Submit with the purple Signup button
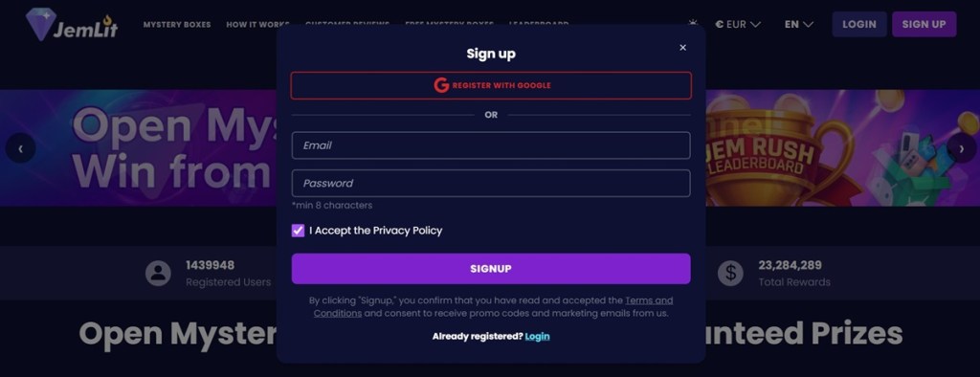980x377 pixels. (491, 269)
